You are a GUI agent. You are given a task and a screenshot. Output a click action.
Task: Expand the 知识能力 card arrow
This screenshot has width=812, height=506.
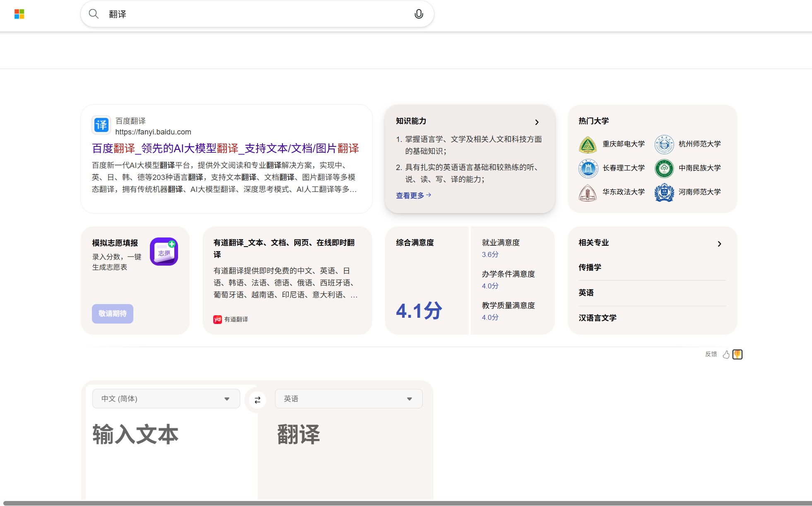[537, 122]
